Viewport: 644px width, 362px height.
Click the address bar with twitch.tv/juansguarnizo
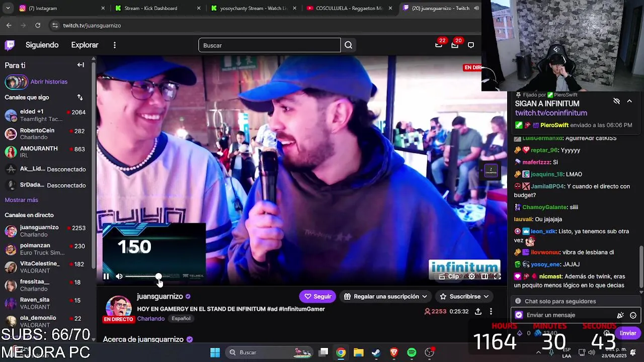264,25
